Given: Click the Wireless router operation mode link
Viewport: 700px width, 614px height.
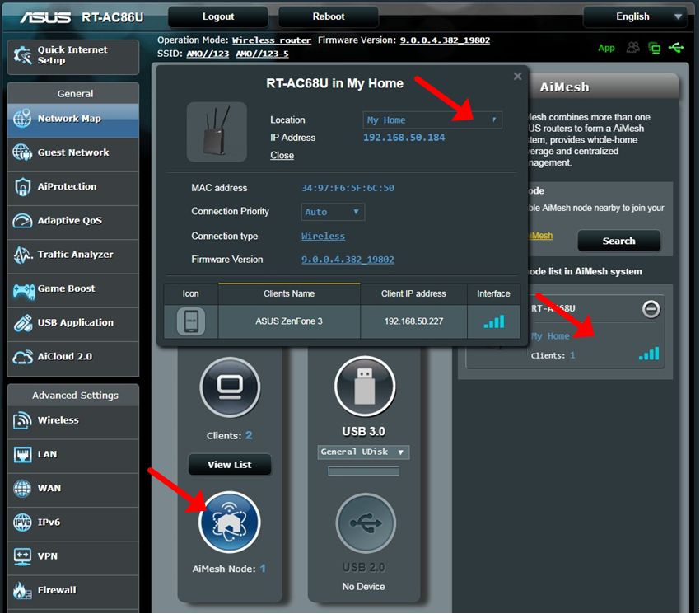Looking at the screenshot, I should pyautogui.click(x=272, y=40).
